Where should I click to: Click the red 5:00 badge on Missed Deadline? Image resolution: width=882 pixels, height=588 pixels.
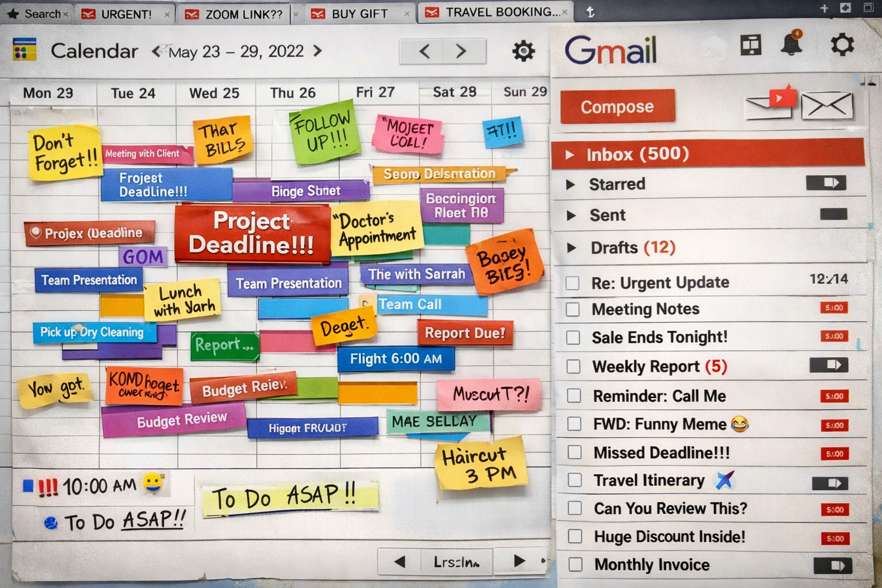(x=834, y=454)
